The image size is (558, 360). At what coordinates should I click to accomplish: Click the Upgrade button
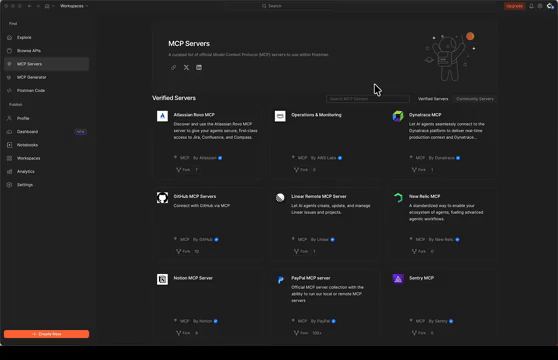tap(514, 6)
